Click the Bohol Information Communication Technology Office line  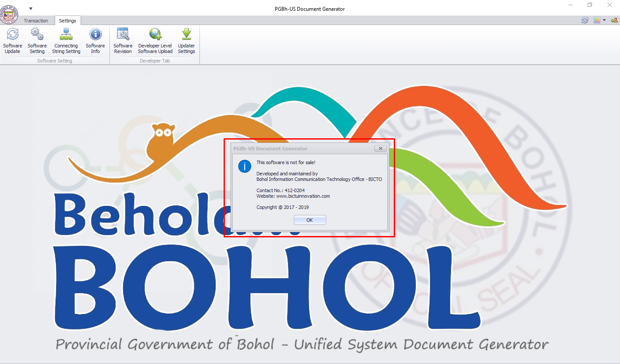coord(319,179)
